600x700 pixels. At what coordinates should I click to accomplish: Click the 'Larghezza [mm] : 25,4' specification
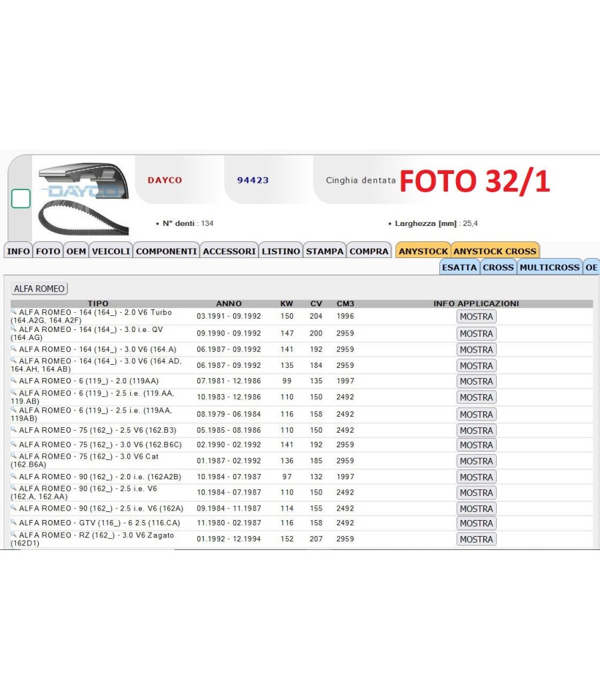pos(436,223)
